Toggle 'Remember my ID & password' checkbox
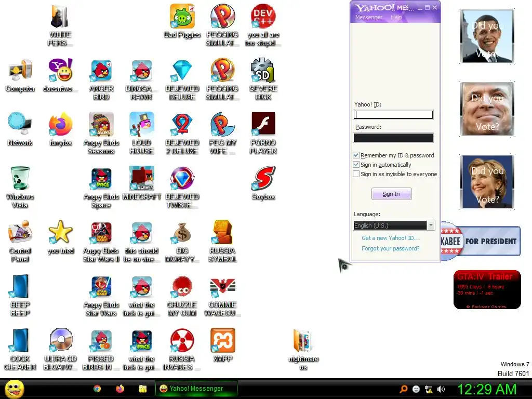The image size is (532, 399). [356, 155]
